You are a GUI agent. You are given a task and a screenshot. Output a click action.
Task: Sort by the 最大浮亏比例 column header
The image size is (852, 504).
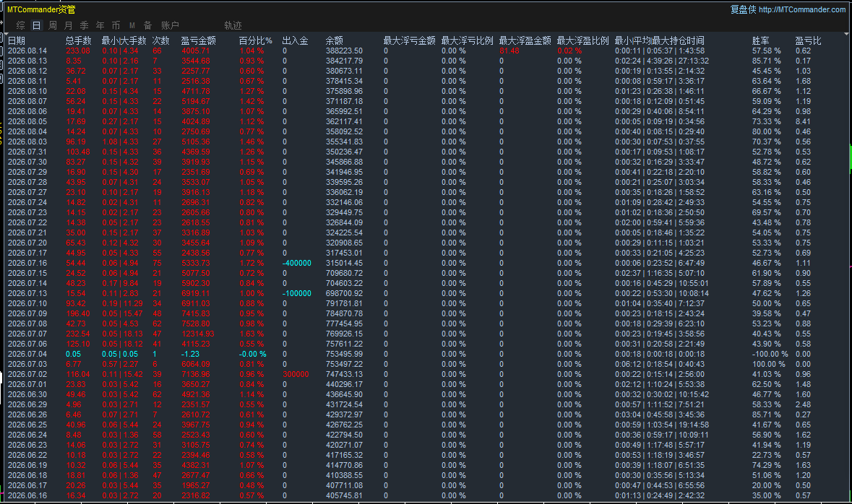[x=468, y=40]
